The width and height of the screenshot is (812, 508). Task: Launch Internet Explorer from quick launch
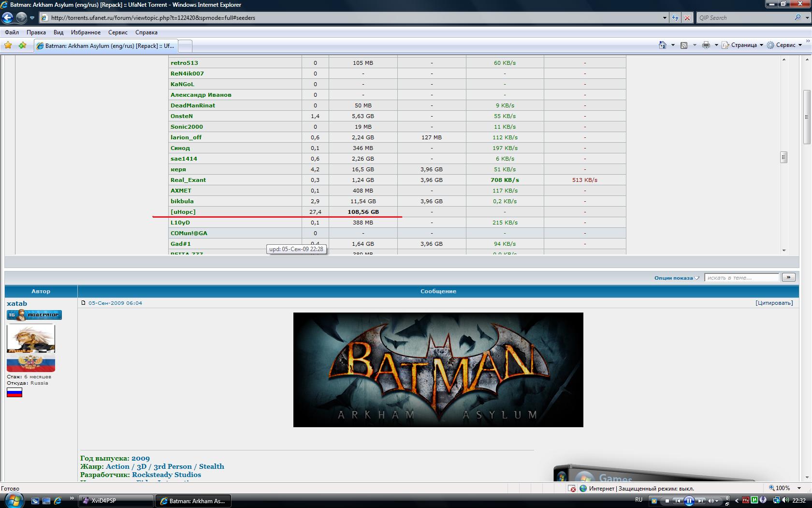[x=58, y=501]
